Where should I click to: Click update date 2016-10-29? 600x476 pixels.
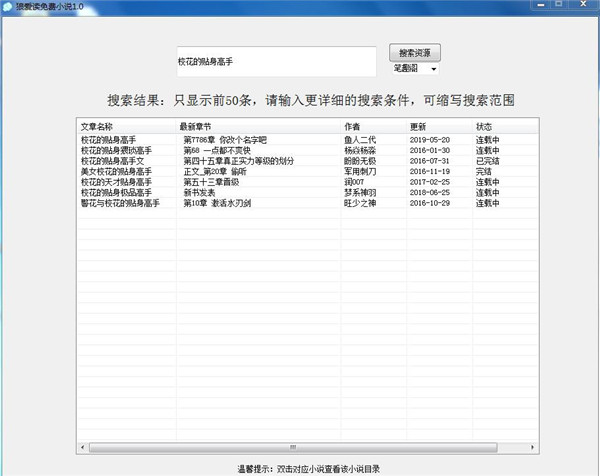pyautogui.click(x=430, y=203)
